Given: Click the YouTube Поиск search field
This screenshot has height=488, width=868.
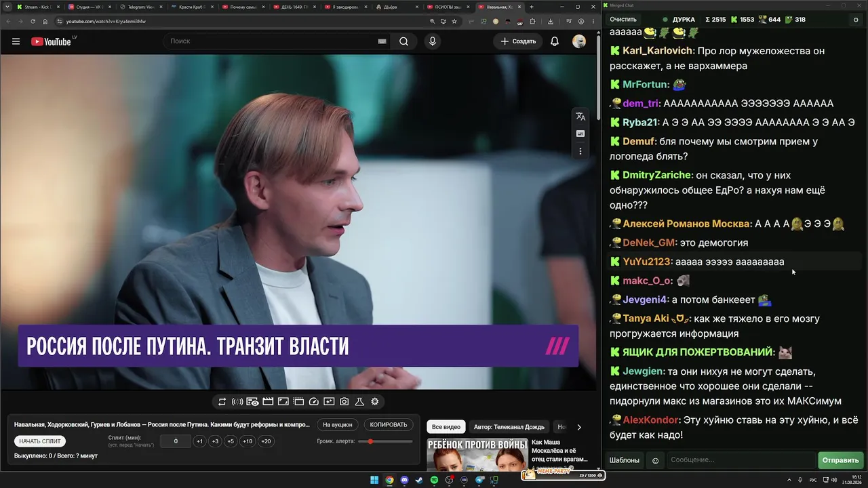Looking at the screenshot, I should pos(278,41).
